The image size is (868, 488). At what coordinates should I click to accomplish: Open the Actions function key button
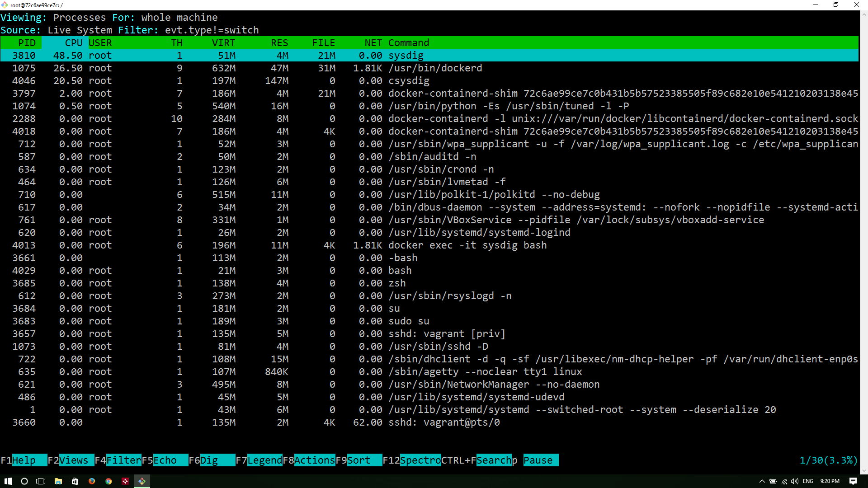tap(315, 460)
